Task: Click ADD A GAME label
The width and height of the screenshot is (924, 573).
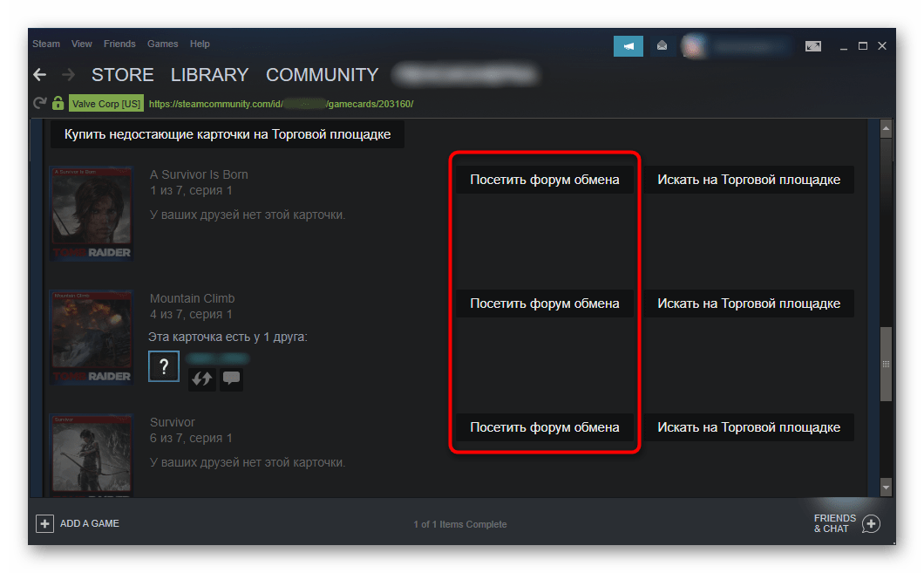Action: pos(90,523)
